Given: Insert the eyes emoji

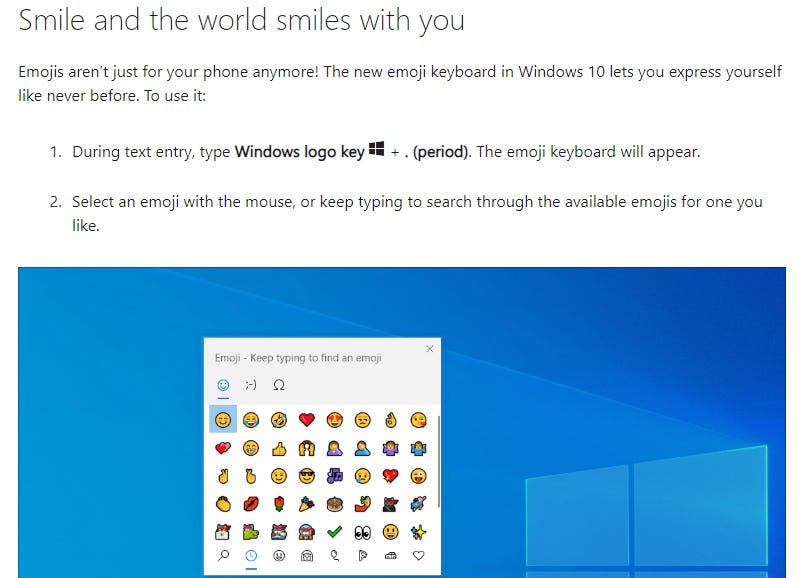Looking at the screenshot, I should click(x=363, y=532).
